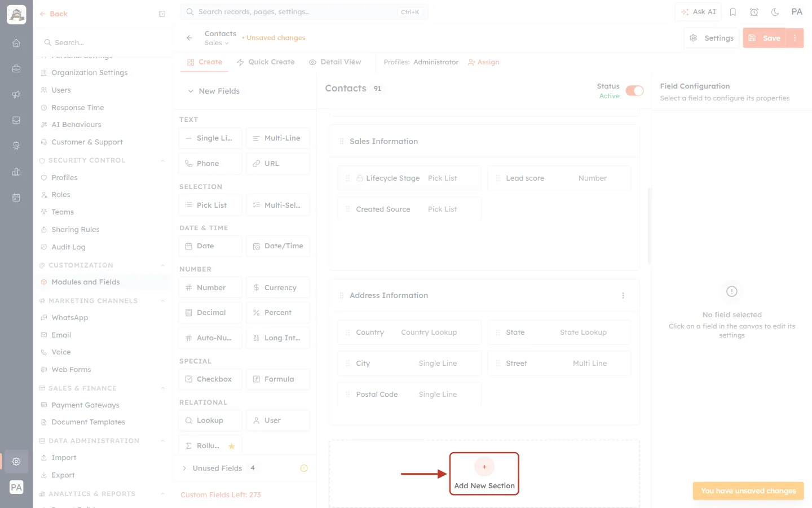Image resolution: width=812 pixels, height=508 pixels.
Task: Switch to the Create tab
Action: [x=205, y=62]
